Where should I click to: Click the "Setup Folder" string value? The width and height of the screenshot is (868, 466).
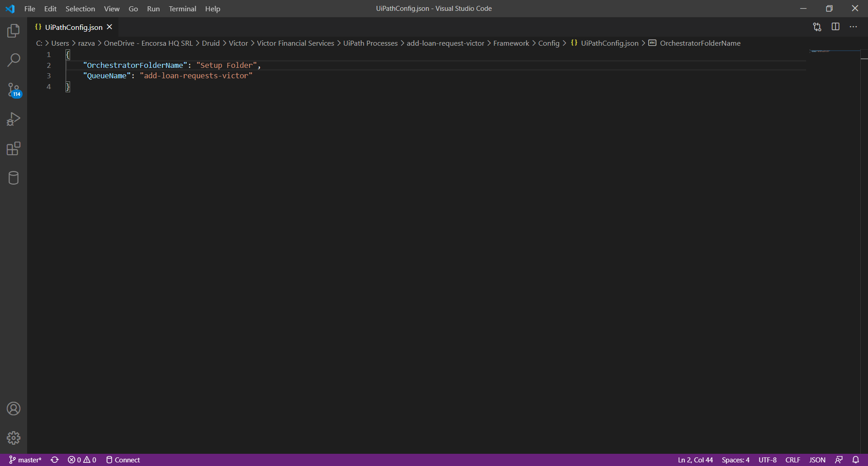pyautogui.click(x=226, y=65)
